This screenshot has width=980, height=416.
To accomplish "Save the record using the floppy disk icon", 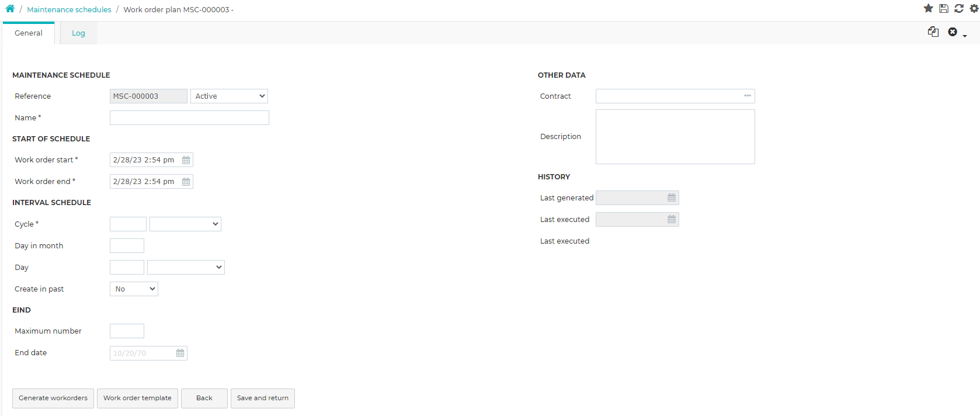I will coord(944,8).
